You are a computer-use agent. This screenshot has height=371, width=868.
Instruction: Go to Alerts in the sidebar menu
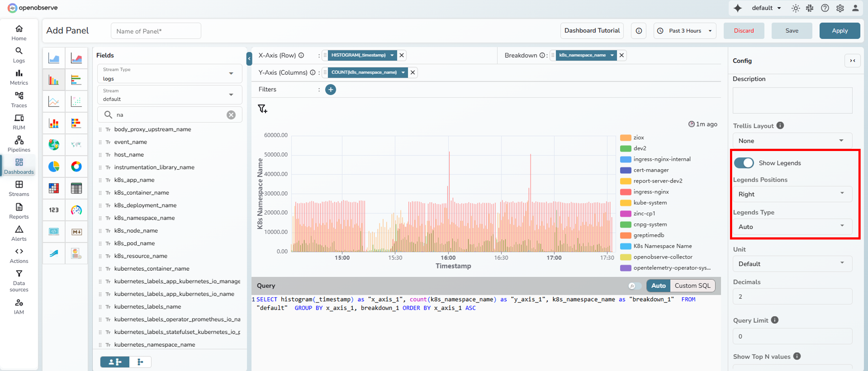click(19, 233)
